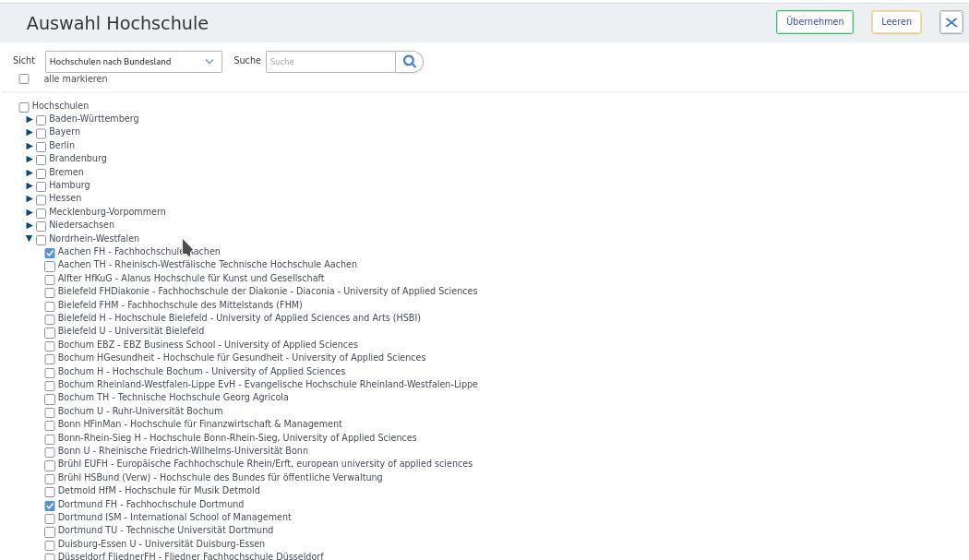
Task: Click the Leeren button
Action: coord(895,22)
